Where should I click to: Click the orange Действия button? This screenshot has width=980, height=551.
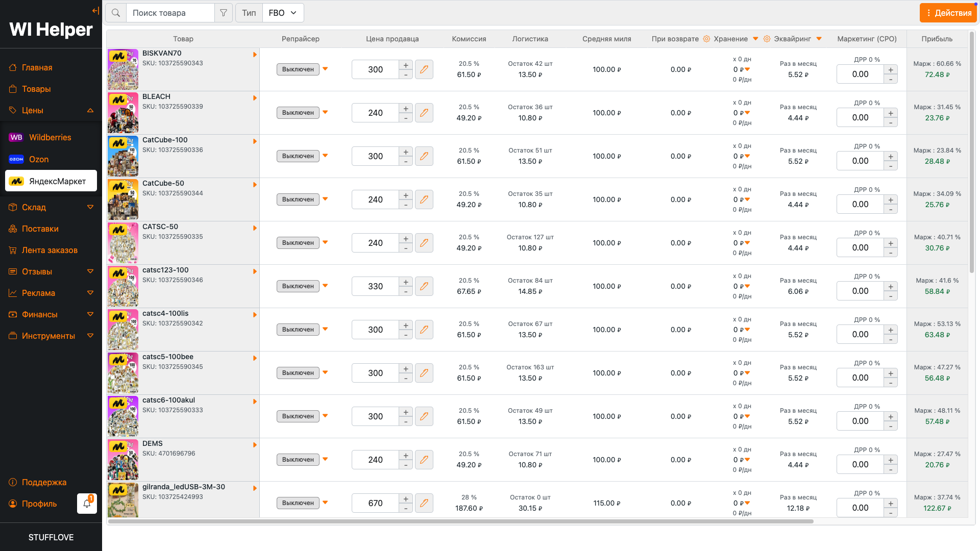tap(948, 13)
